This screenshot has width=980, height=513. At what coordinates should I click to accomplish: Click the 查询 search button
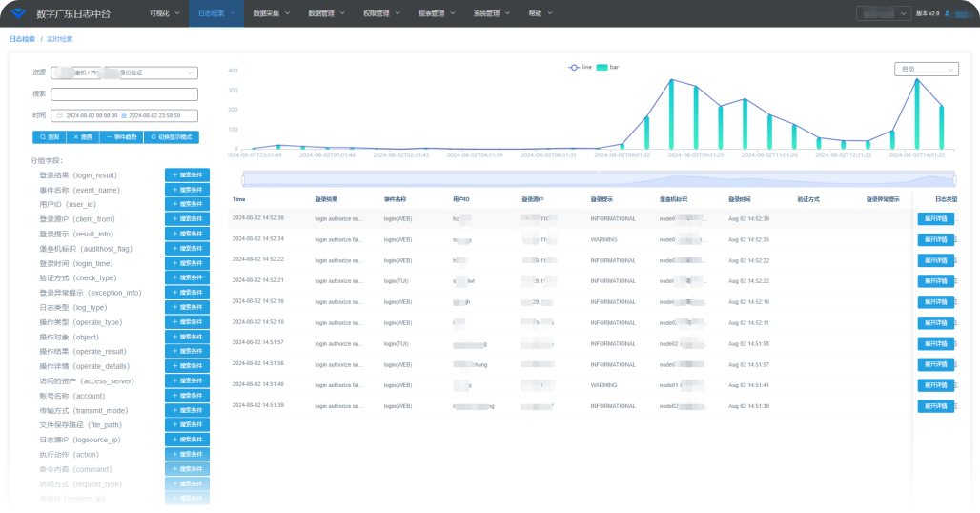pos(50,137)
